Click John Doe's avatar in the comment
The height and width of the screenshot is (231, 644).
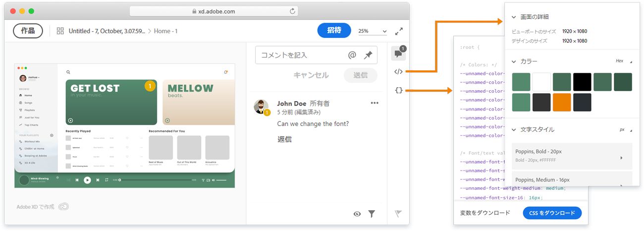(261, 107)
